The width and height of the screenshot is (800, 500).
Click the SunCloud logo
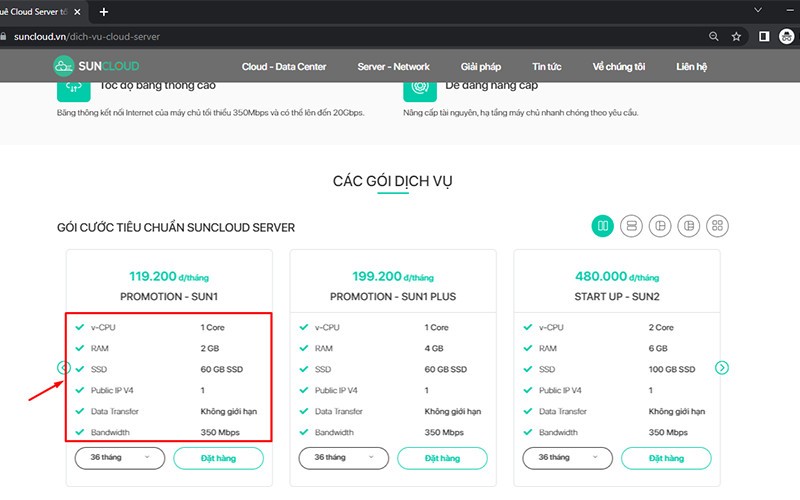coord(96,66)
